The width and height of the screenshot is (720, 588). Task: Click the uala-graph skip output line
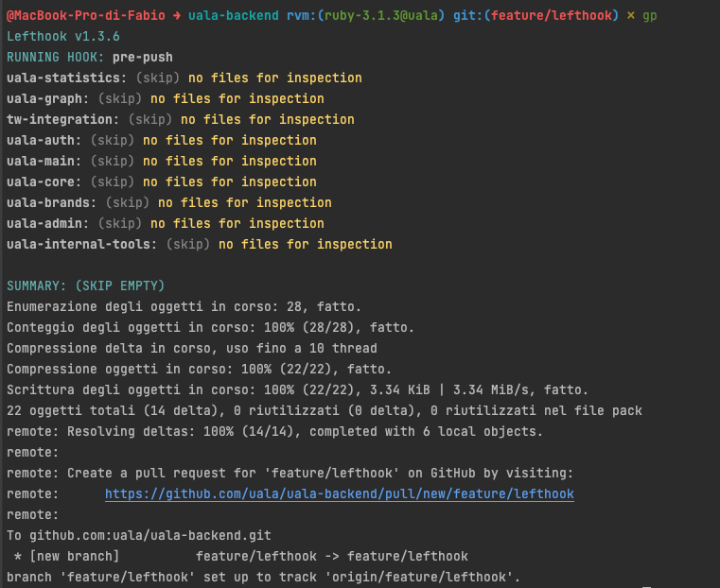[x=166, y=98]
